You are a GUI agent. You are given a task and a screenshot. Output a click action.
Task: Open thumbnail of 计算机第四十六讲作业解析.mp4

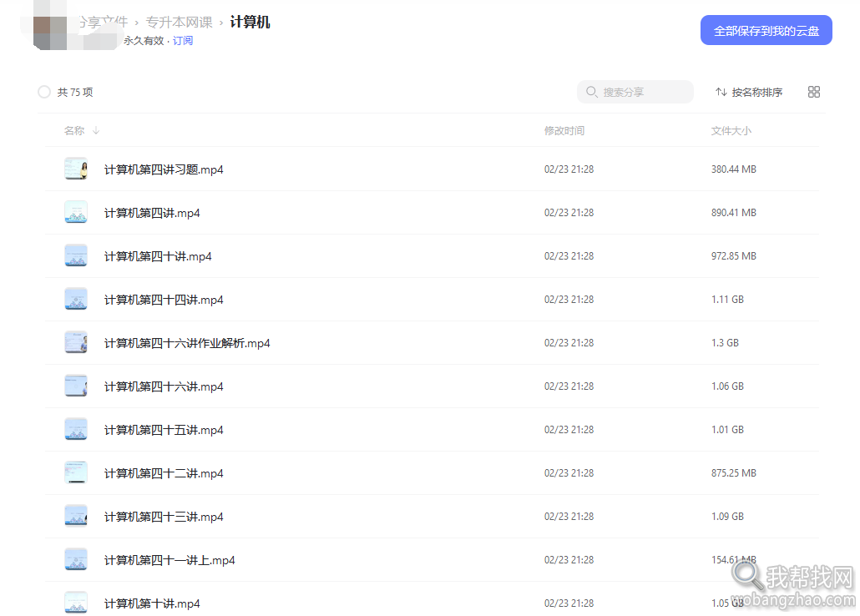point(76,342)
